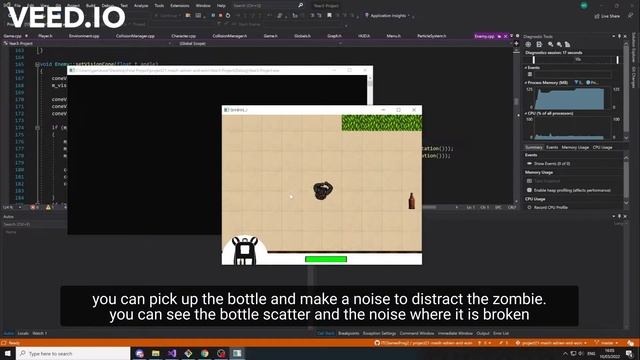Open the Analyze menu
This screenshot has width=640, height=360.
click(x=141, y=6)
